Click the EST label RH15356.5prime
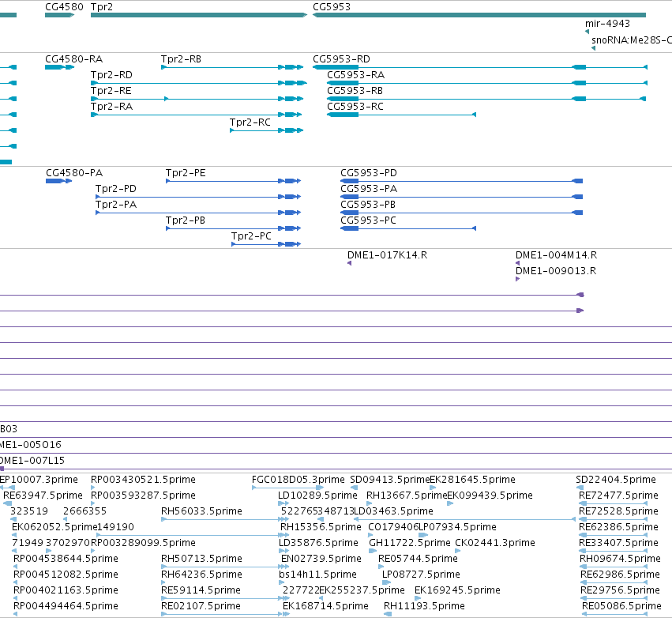Viewport: 672px width, 618px height. (321, 527)
